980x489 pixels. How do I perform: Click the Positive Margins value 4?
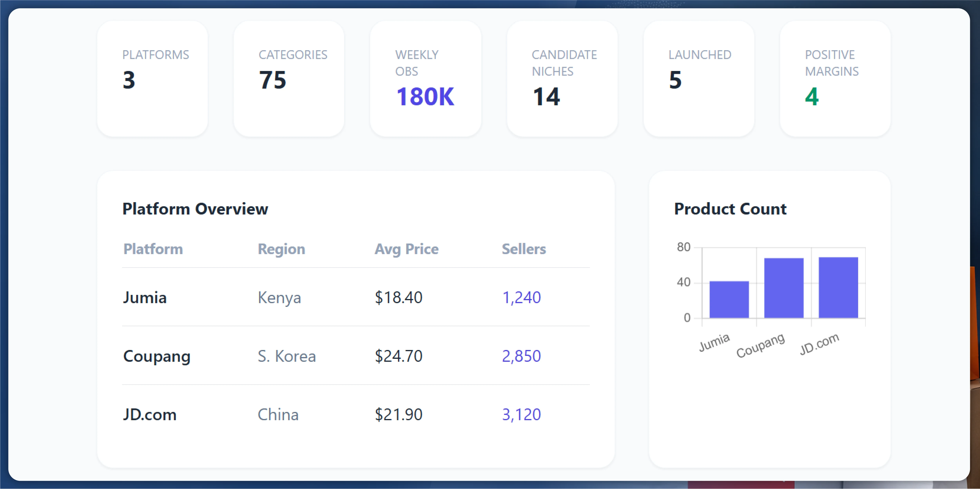[812, 97]
